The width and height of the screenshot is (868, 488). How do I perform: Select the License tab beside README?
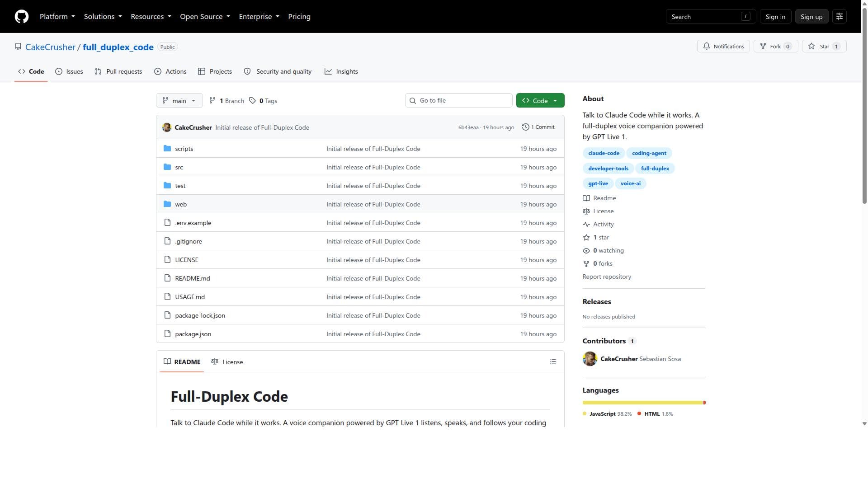[x=227, y=362]
